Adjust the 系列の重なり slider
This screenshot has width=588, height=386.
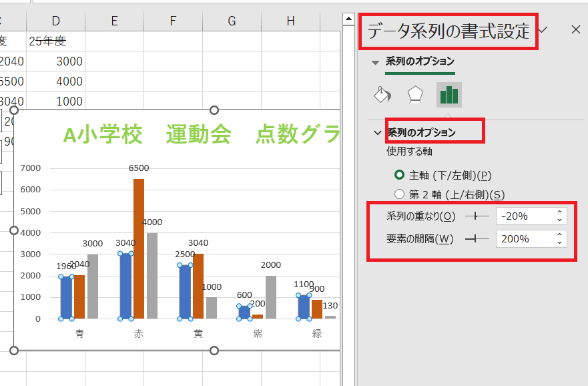[477, 216]
